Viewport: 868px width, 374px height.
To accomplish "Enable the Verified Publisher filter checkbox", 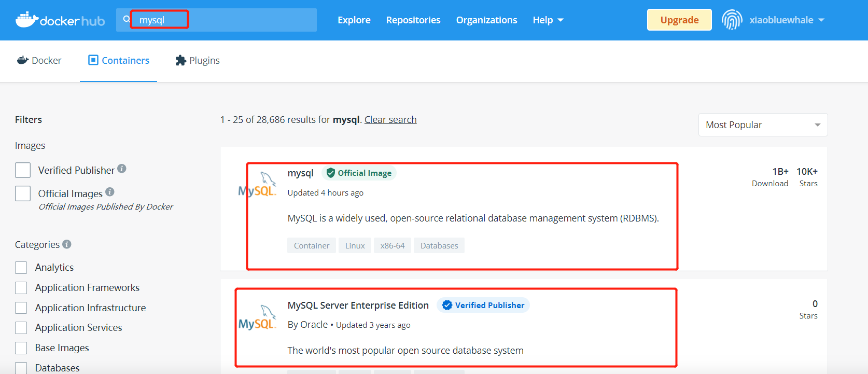I will coord(23,170).
